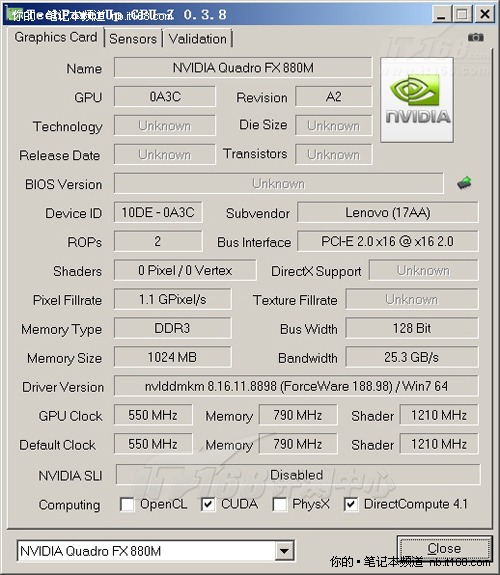Uncheck the CUDA checkbox
Image resolution: width=500 pixels, height=575 pixels.
(208, 504)
